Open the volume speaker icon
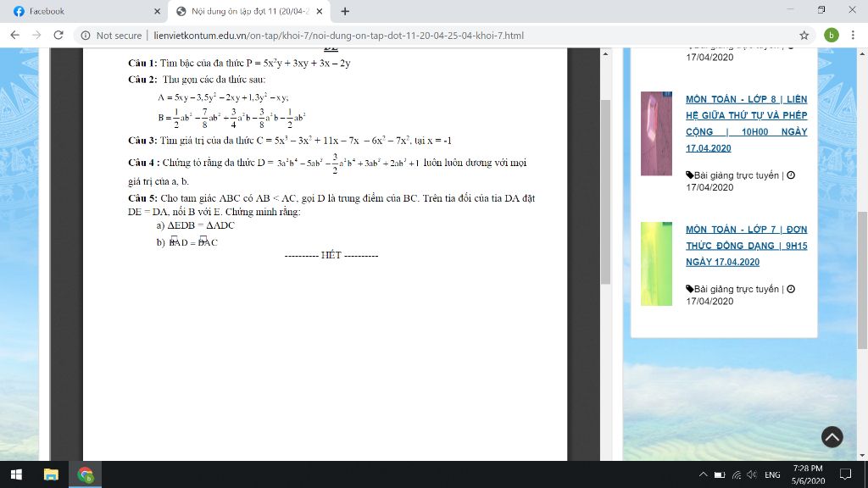Image resolution: width=868 pixels, height=488 pixels. pos(752,474)
